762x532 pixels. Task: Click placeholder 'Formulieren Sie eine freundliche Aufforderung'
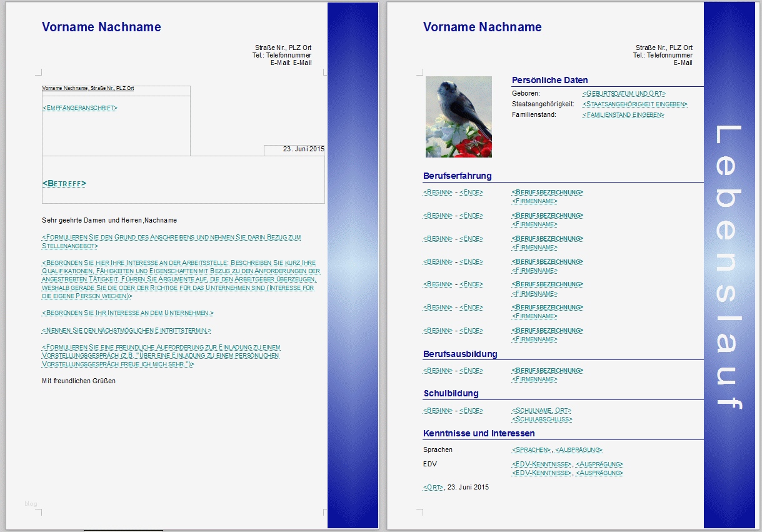(x=161, y=355)
